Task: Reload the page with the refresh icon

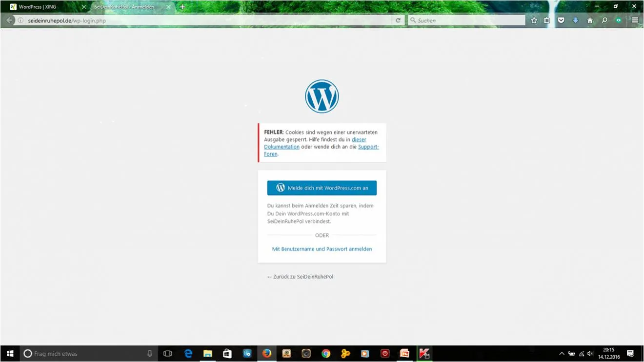Action: [x=398, y=20]
